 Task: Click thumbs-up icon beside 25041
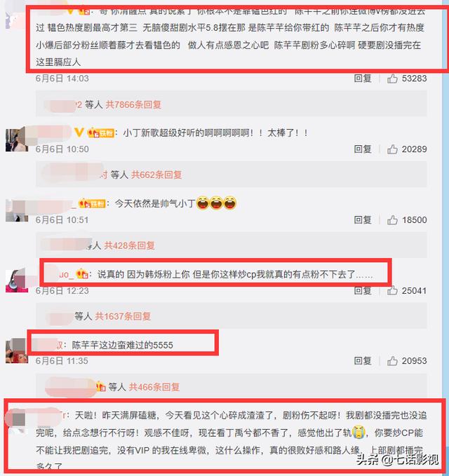(x=392, y=291)
